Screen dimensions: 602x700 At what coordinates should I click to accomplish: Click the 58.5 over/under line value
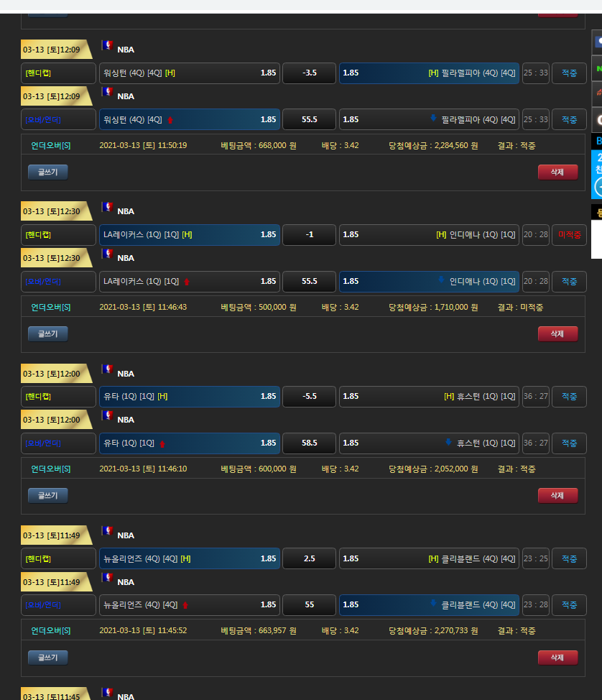(x=309, y=443)
